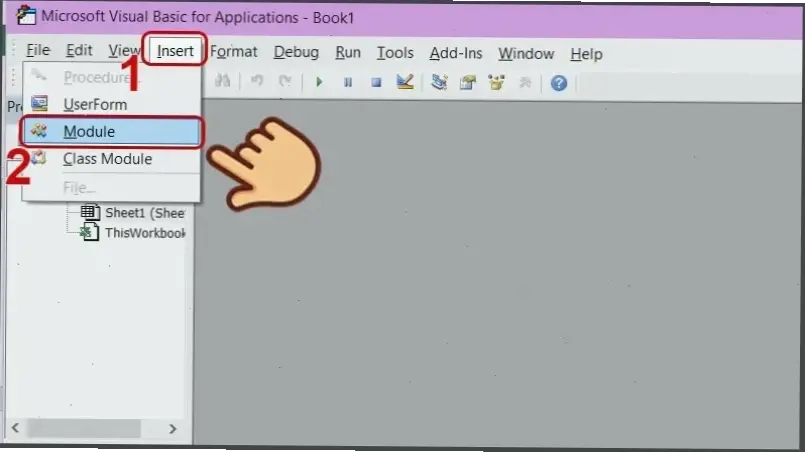Click the Reset stop button
This screenshot has width=805, height=452.
[x=376, y=82]
